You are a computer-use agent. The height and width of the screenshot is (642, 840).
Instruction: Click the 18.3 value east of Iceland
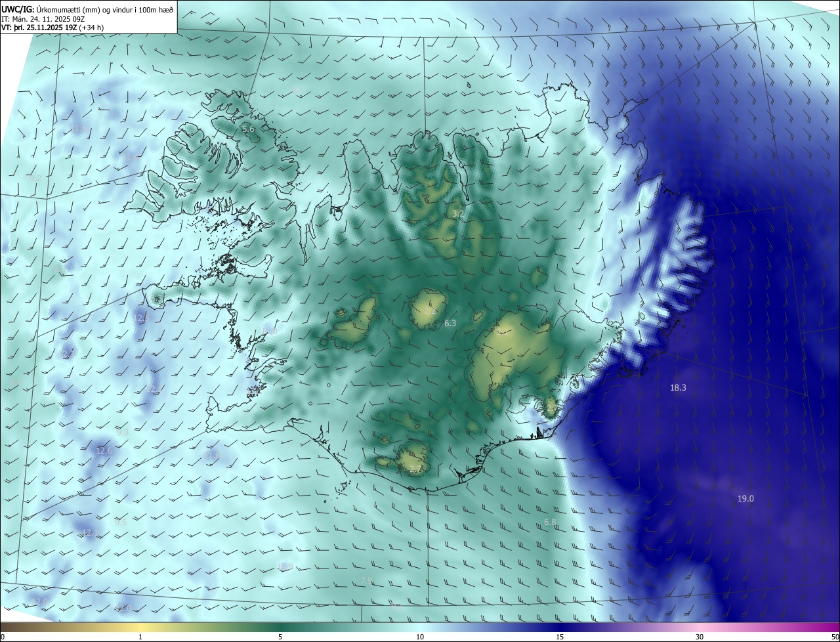[678, 388]
